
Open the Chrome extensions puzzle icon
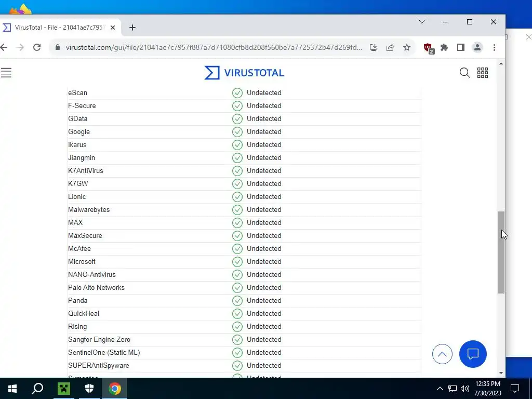click(444, 47)
